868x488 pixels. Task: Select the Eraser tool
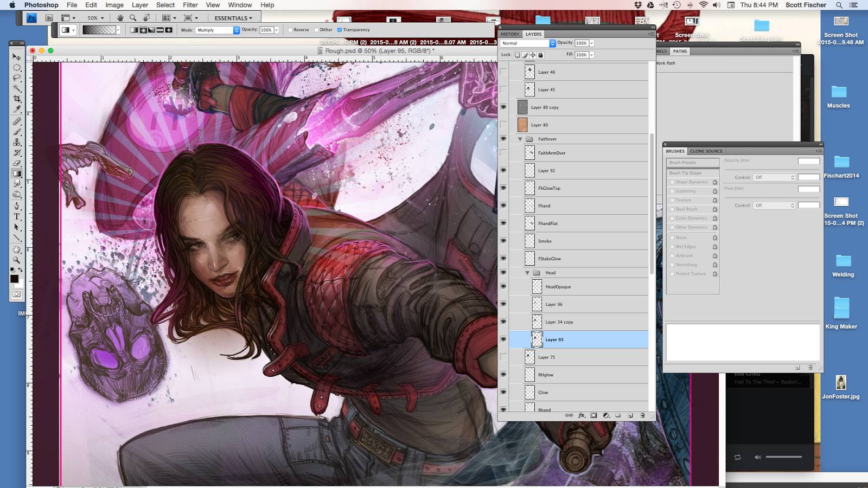(17, 163)
